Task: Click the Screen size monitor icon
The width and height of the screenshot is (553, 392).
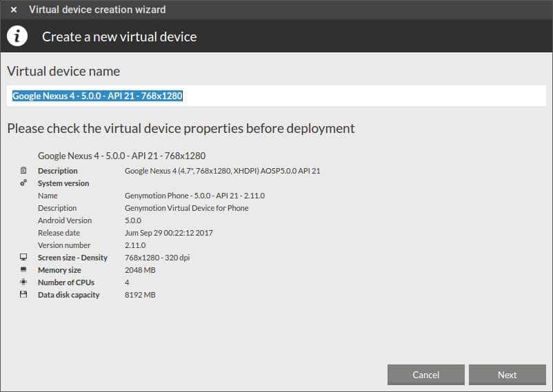Action: click(23, 258)
